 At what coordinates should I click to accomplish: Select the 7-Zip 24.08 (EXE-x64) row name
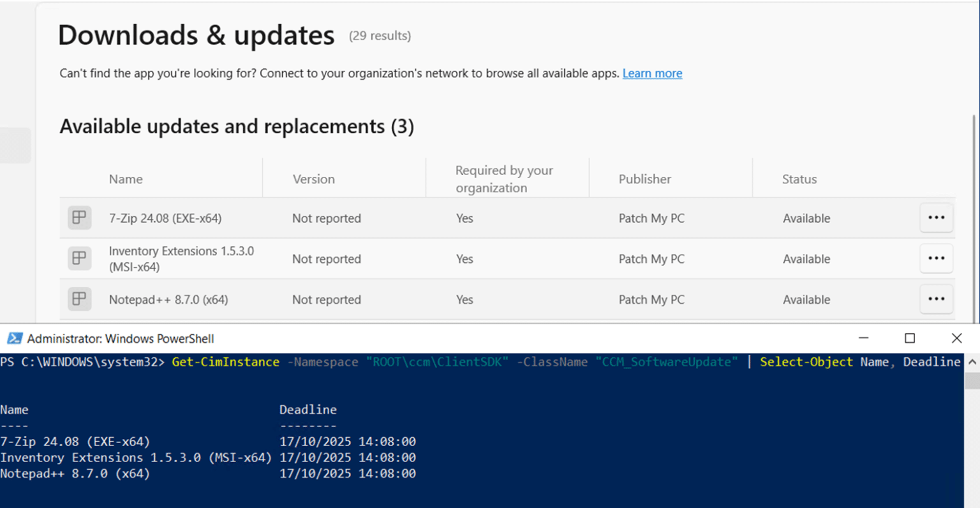(x=165, y=218)
